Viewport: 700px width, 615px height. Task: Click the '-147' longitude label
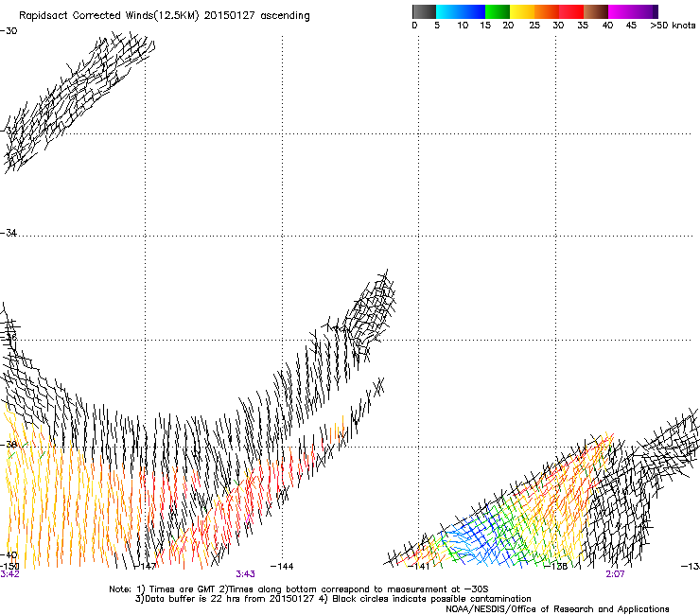(146, 566)
